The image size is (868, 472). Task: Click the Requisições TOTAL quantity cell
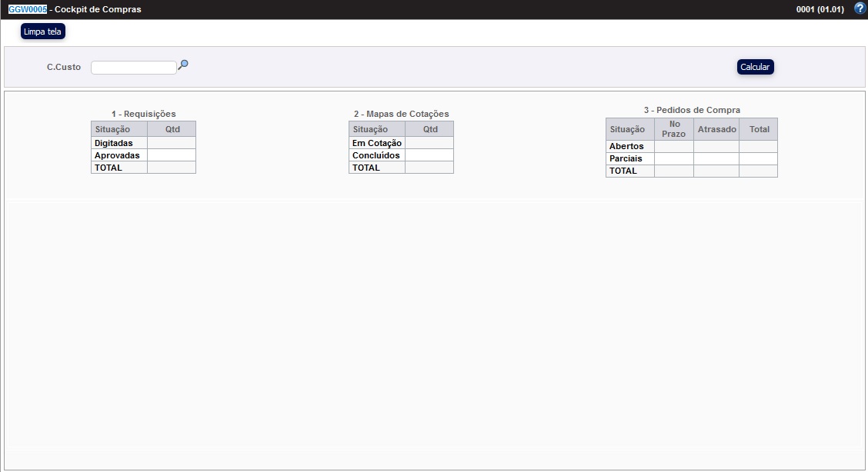click(171, 168)
